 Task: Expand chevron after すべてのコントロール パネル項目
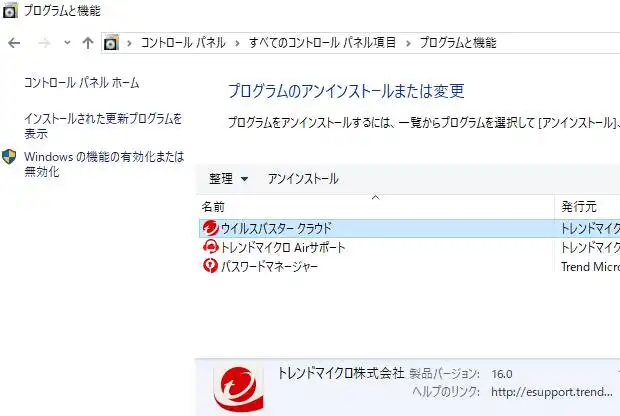pos(406,43)
